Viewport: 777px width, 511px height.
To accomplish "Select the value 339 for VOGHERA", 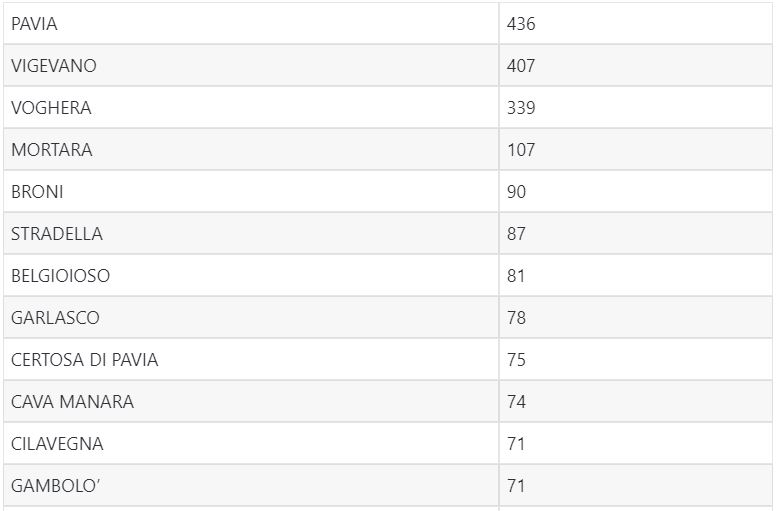I will tap(521, 108).
